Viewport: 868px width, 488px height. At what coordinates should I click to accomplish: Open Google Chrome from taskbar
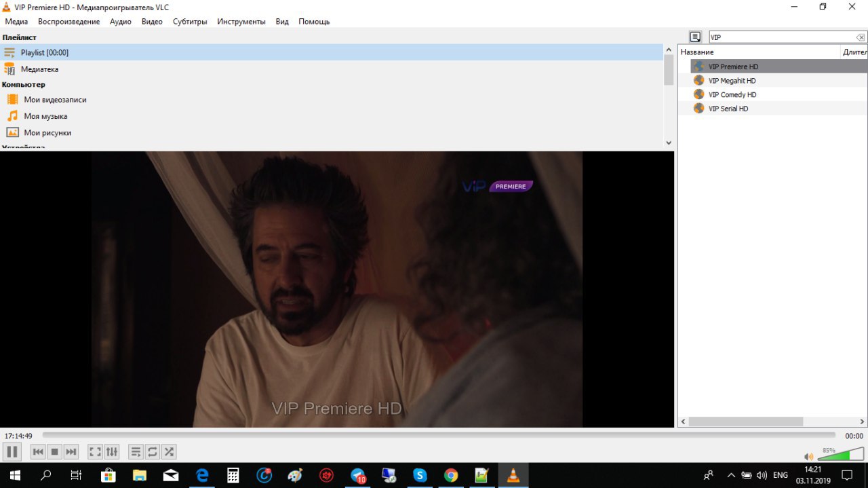click(x=451, y=475)
